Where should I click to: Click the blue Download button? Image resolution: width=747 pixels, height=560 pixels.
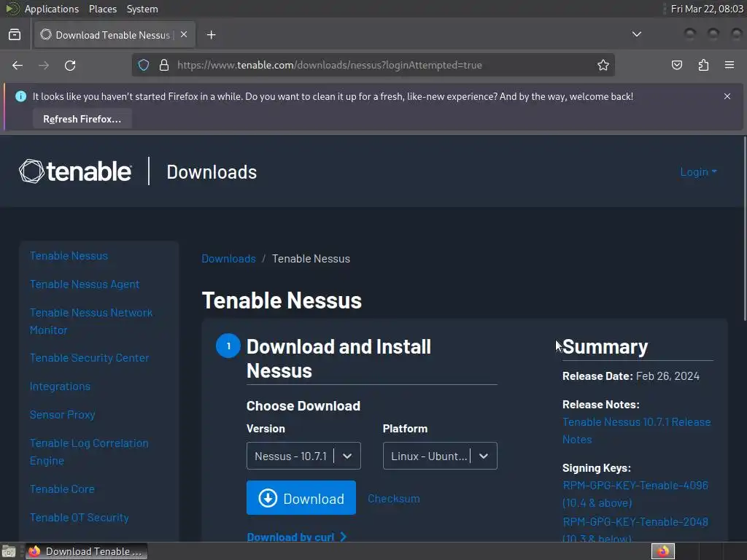(301, 497)
